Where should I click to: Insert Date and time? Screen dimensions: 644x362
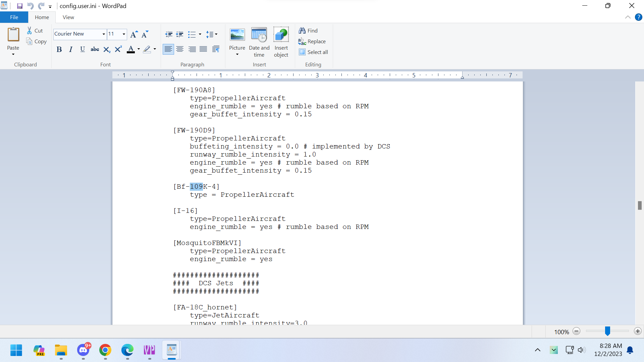259,42
